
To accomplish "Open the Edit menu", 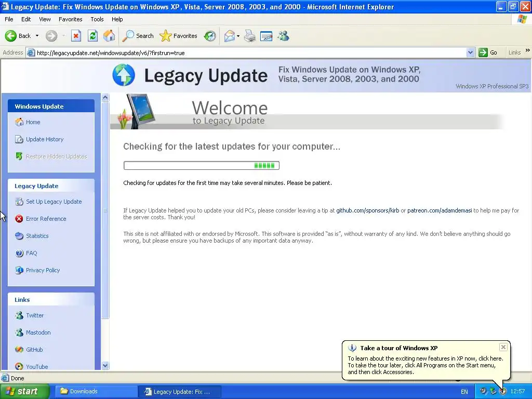I will tap(26, 19).
